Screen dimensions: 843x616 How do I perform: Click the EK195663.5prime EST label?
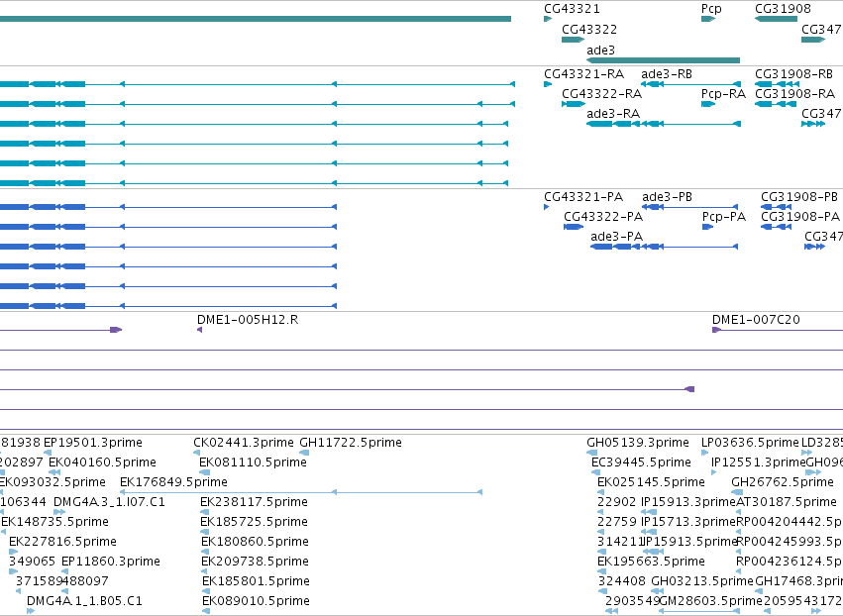[651, 563]
